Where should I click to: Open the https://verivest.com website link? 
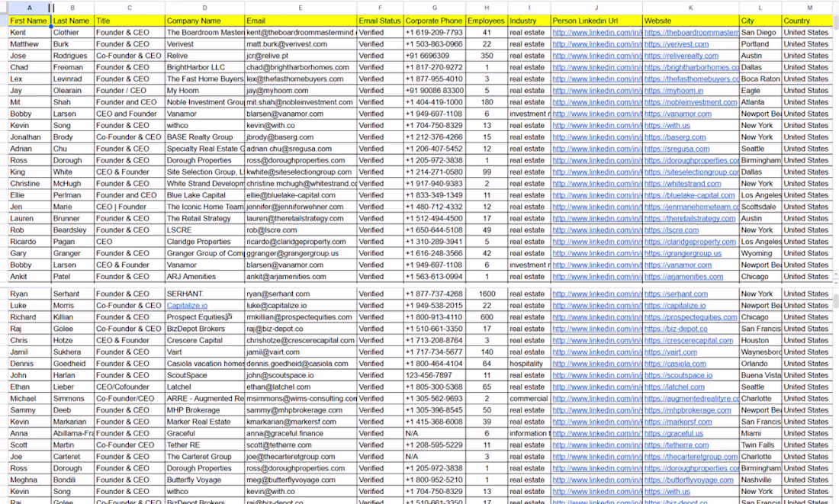pos(677,44)
